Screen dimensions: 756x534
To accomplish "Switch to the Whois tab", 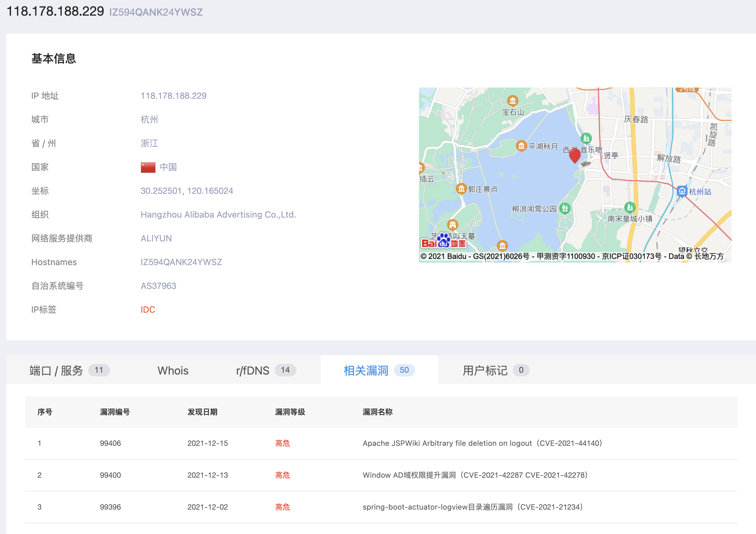I will click(173, 370).
